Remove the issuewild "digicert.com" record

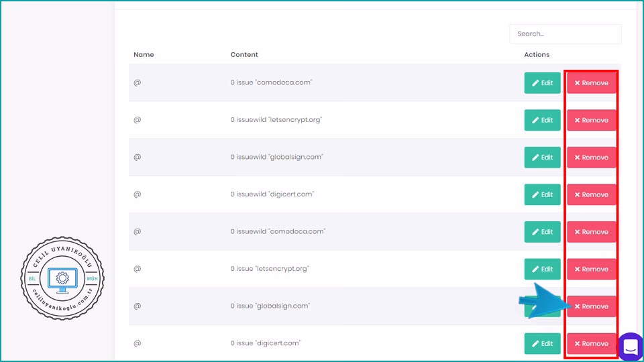(x=591, y=194)
